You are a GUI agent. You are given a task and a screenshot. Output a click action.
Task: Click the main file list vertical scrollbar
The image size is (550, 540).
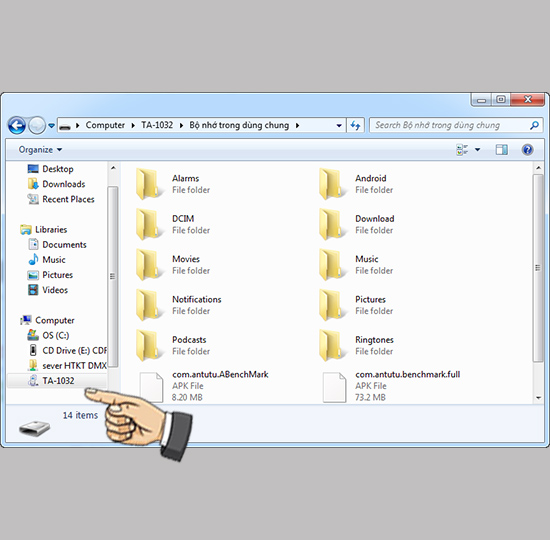[x=538, y=268]
